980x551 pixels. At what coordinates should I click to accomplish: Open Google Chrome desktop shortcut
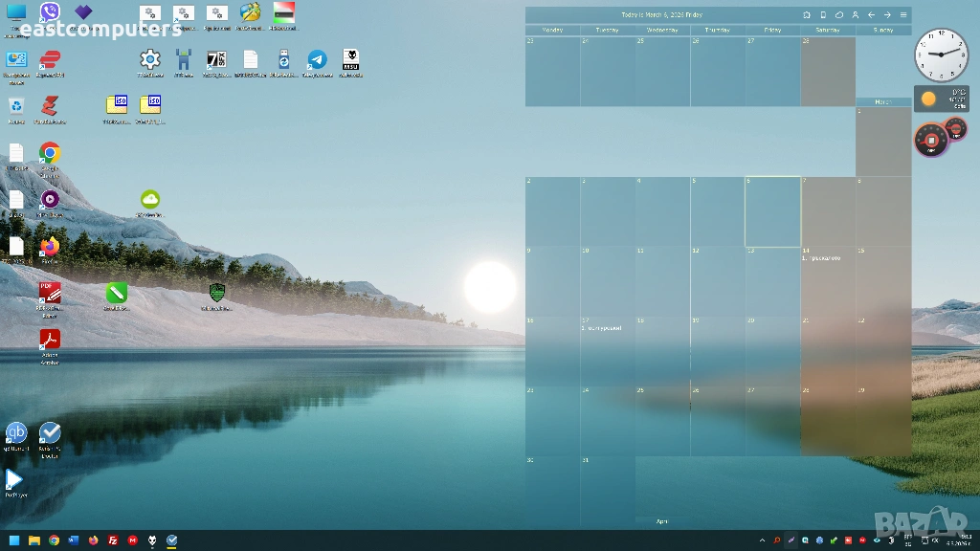click(x=50, y=154)
